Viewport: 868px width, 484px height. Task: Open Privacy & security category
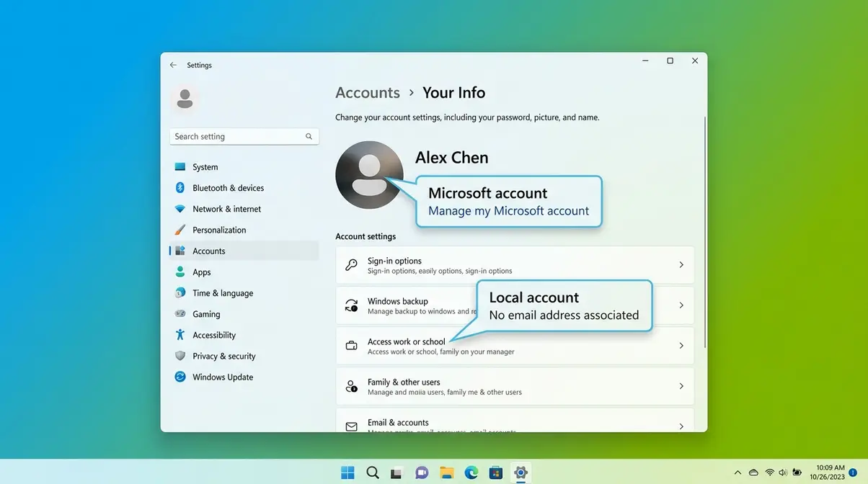[x=244, y=356]
